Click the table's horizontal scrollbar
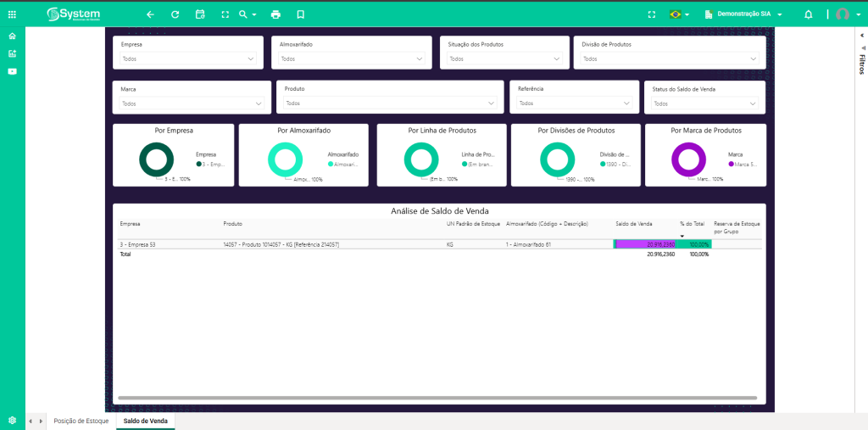The width and height of the screenshot is (868, 430). point(424,397)
